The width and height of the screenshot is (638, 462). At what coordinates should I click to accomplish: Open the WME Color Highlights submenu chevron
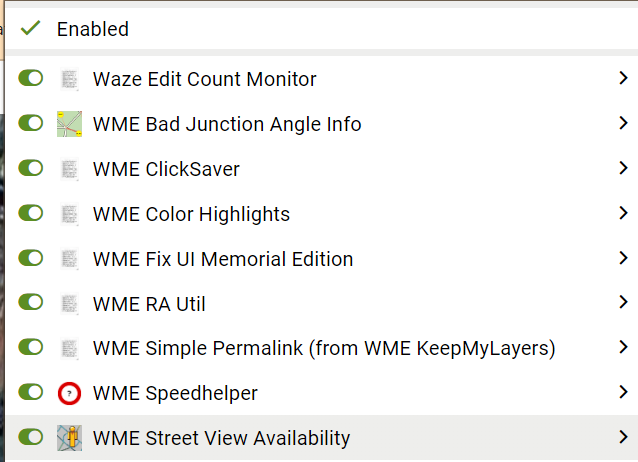pyautogui.click(x=622, y=214)
